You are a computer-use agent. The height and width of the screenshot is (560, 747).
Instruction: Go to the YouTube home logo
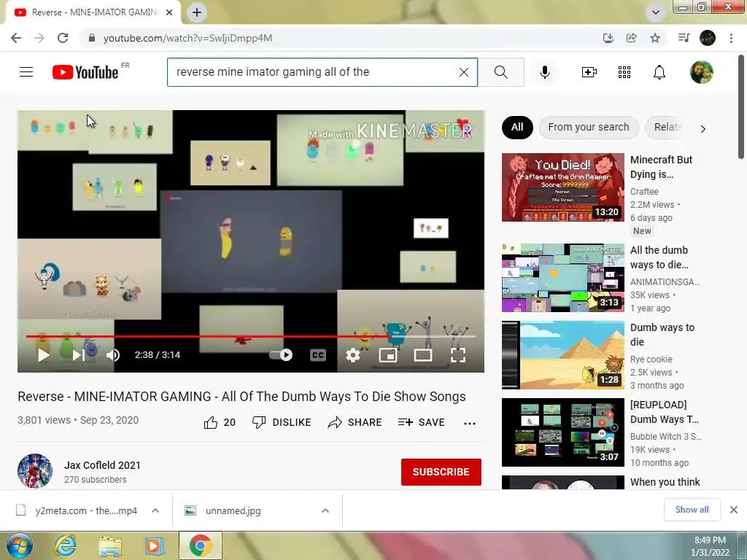click(85, 72)
